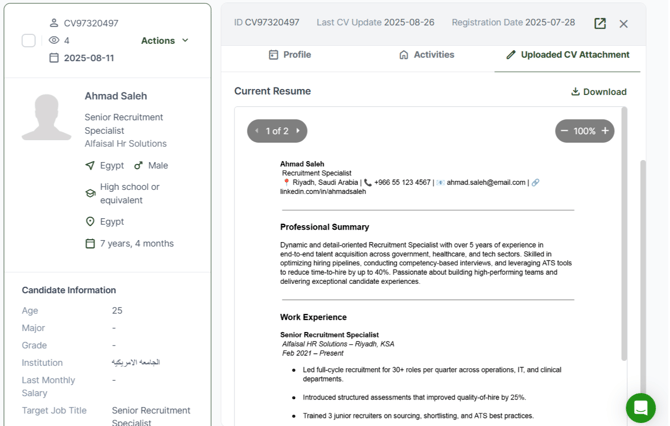Viewport: 670px width, 426px height.
Task: Click the candidate profile avatar picture
Action: (x=46, y=117)
